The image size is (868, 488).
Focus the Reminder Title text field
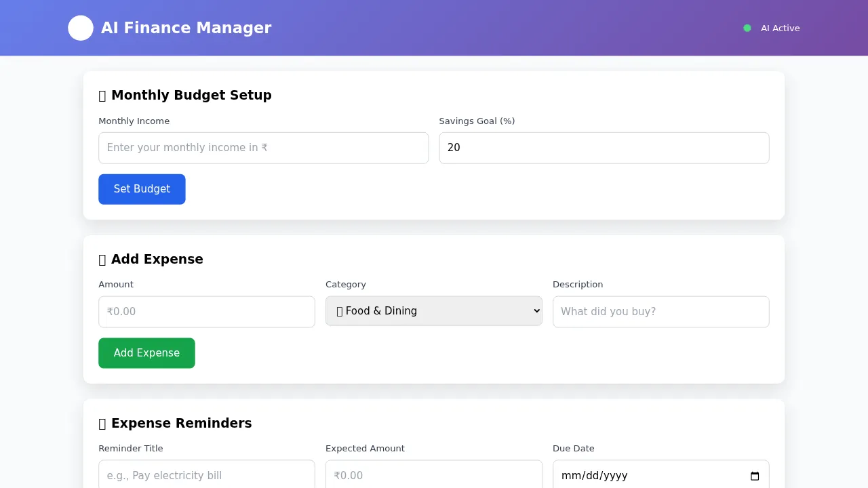(207, 475)
